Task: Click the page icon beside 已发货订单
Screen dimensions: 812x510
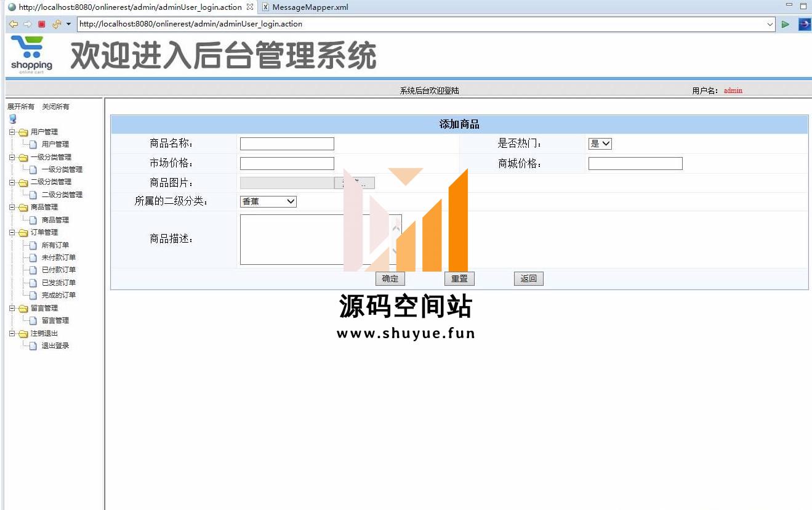Action: [x=33, y=283]
